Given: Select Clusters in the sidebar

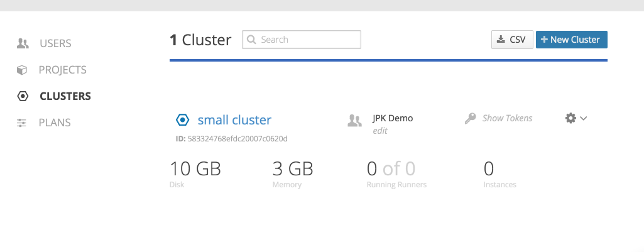Looking at the screenshot, I should point(65,96).
